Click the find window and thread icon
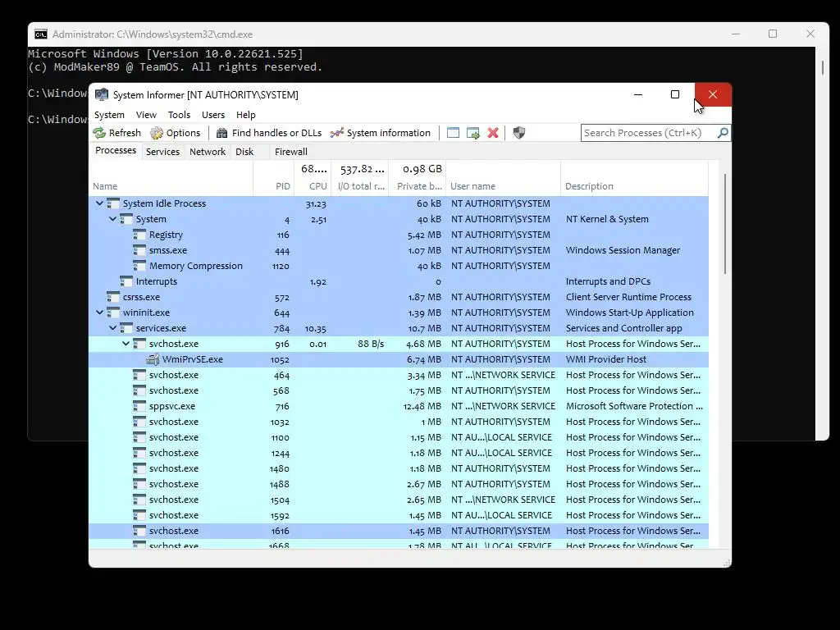The height and width of the screenshot is (630, 840). pos(473,133)
